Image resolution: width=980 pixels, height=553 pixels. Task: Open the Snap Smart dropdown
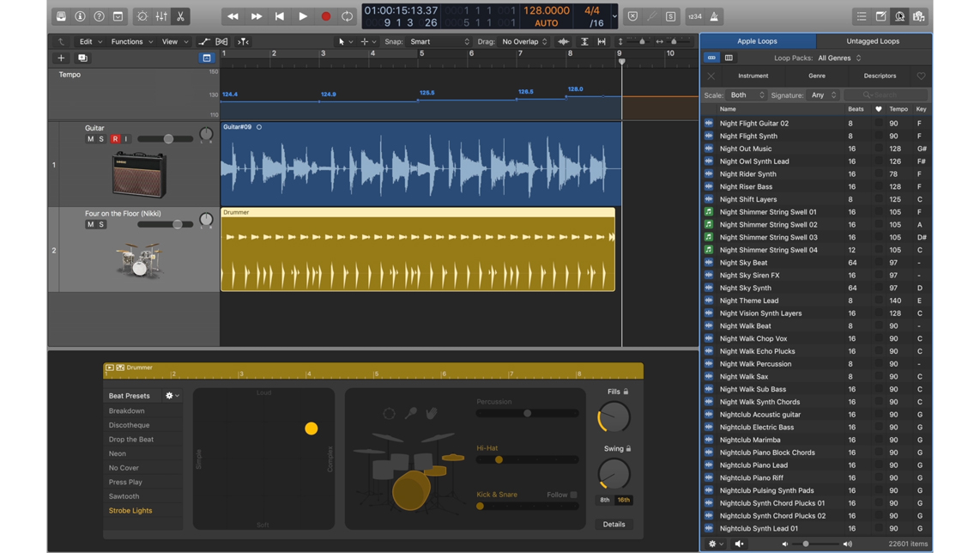439,41
